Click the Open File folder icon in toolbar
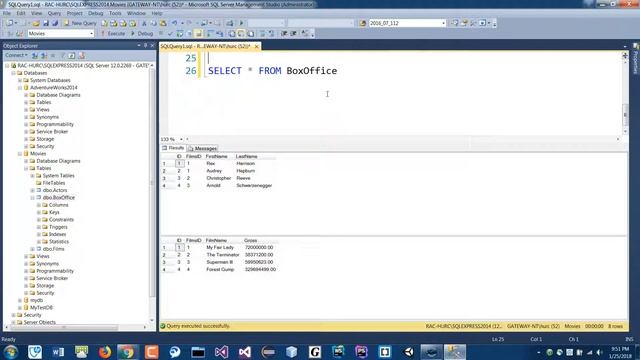Viewport: 640px width, 360px height. click(x=36, y=23)
